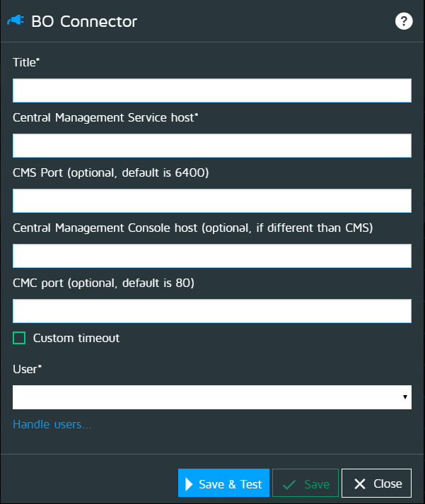Click the Central Management Service host field
Image resolution: width=425 pixels, height=504 pixels.
211,146
